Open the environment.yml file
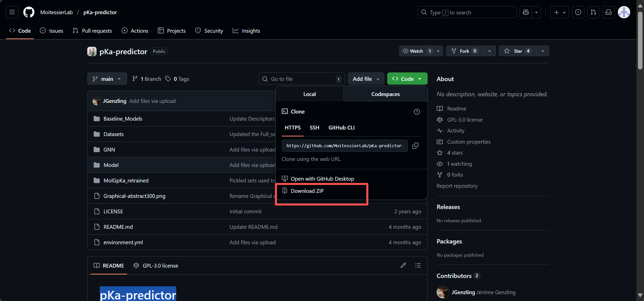Screen dimensions: 644x301 tap(123, 242)
